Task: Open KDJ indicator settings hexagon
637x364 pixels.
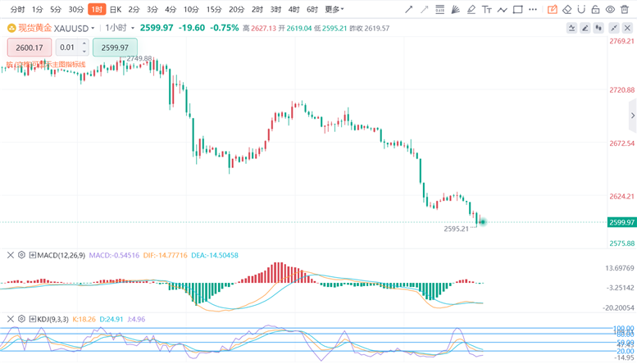Action: coord(21,319)
